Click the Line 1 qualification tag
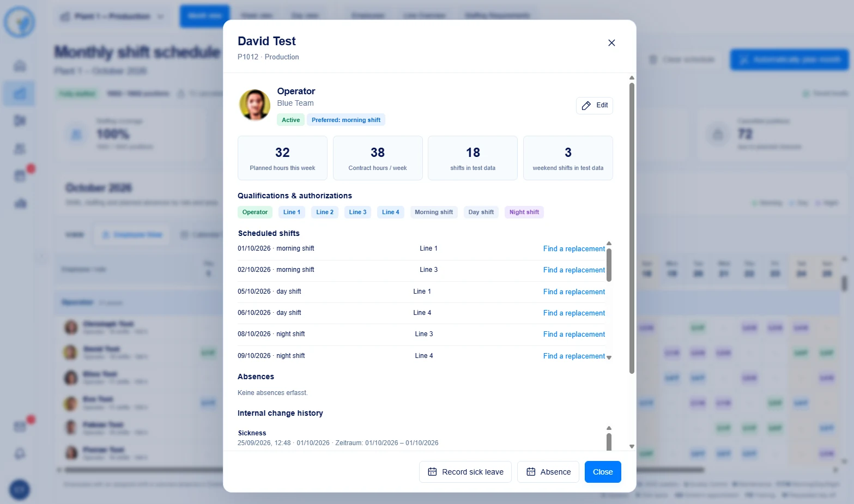This screenshot has height=504, width=854. pyautogui.click(x=292, y=212)
